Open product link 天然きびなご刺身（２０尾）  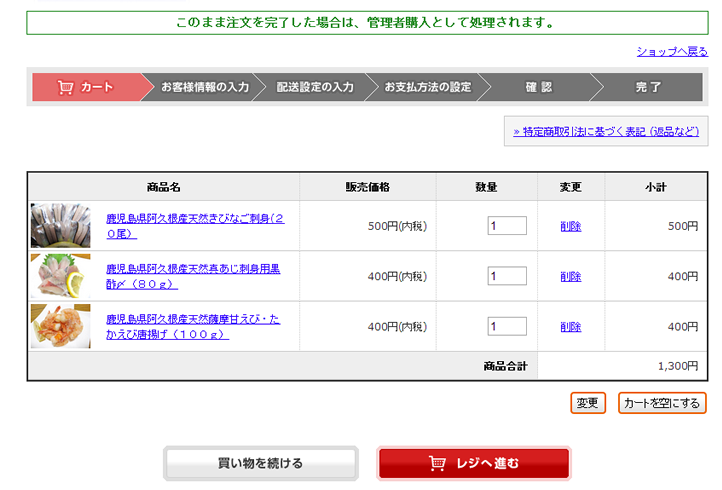point(194,226)
